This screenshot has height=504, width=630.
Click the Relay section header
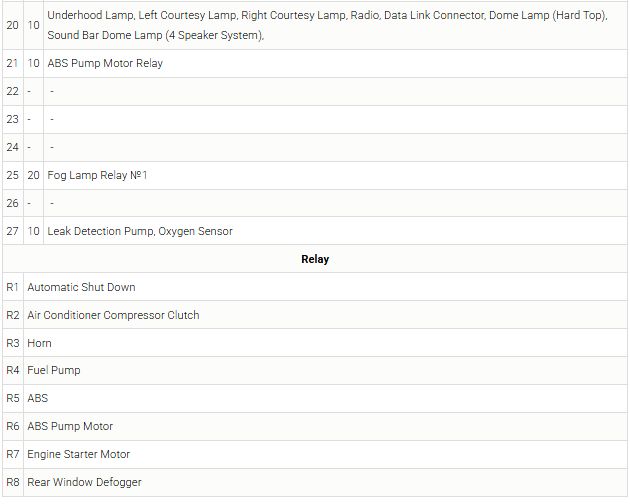click(315, 259)
